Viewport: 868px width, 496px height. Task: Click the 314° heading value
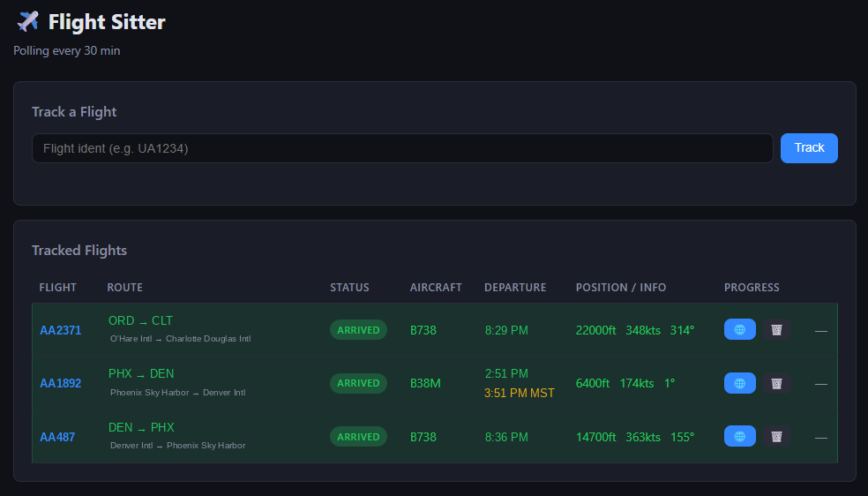(682, 330)
